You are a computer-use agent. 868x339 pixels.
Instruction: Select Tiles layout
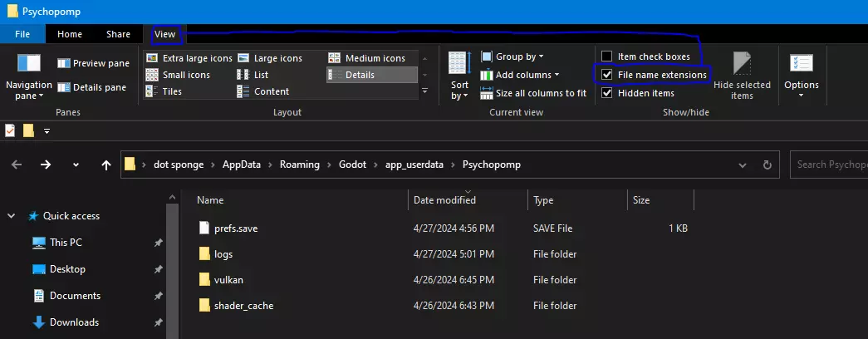pos(164,91)
